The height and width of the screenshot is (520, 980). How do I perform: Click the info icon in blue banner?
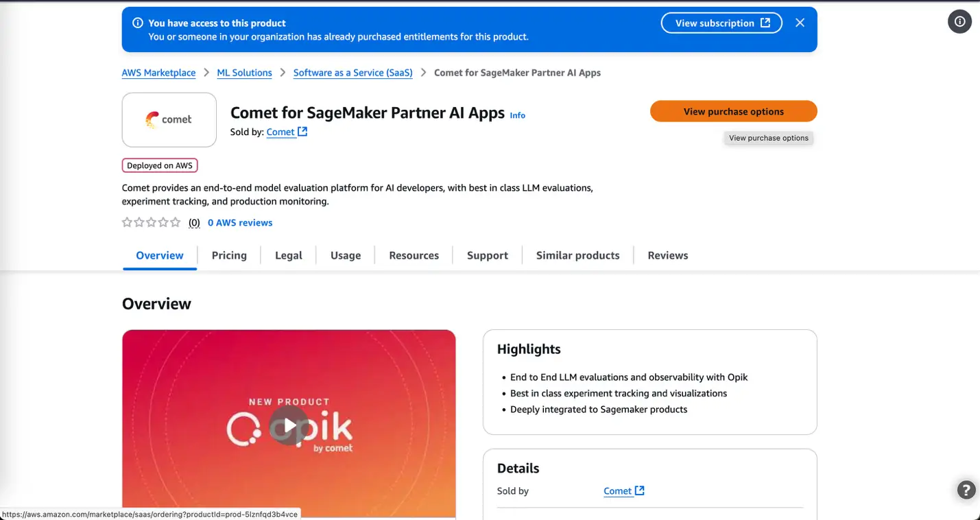click(x=138, y=23)
